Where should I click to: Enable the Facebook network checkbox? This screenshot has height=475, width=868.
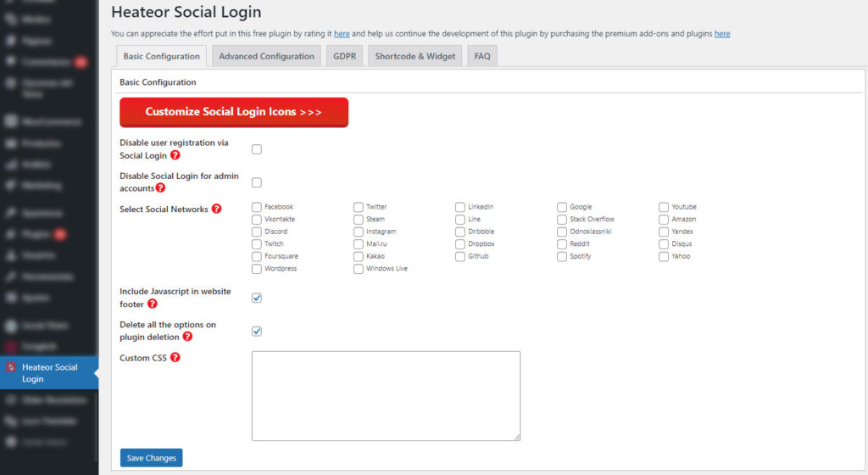tap(256, 207)
